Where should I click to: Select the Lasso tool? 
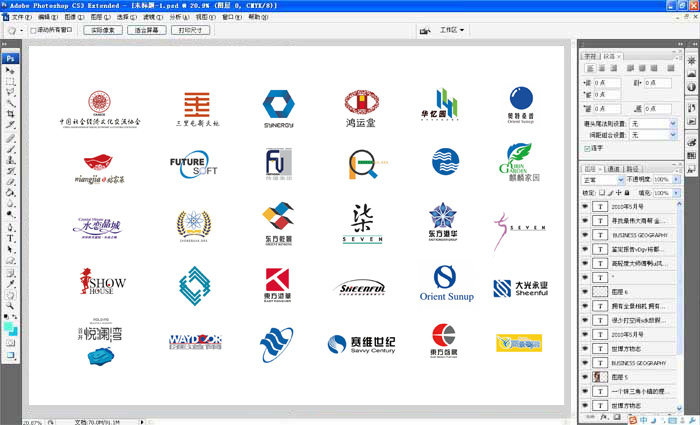pos(10,92)
